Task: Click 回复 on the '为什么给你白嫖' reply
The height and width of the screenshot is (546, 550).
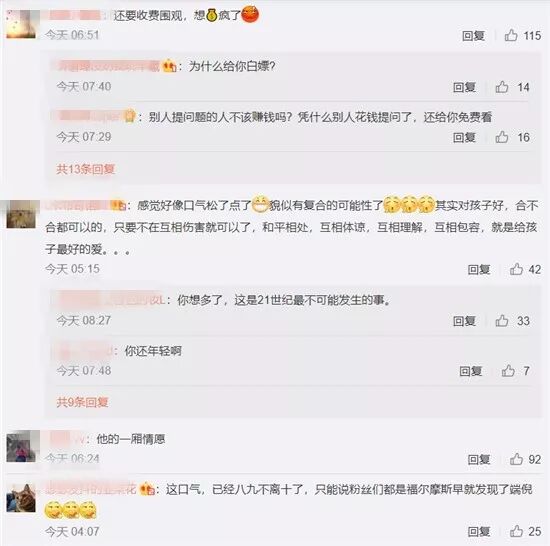Action: point(464,87)
